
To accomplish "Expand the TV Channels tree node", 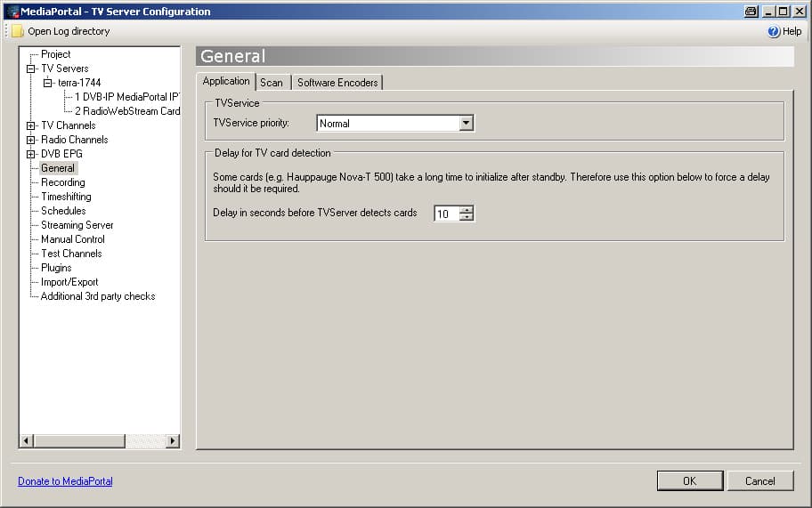I will tap(31, 125).
